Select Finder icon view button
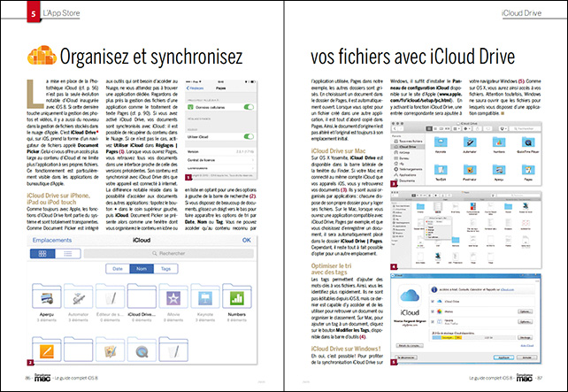Image resolution: width=568 pixels, height=392 pixels. (429, 128)
